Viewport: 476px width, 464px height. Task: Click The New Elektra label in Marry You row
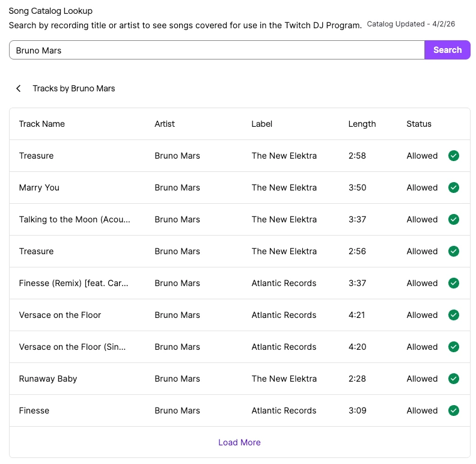tap(284, 188)
